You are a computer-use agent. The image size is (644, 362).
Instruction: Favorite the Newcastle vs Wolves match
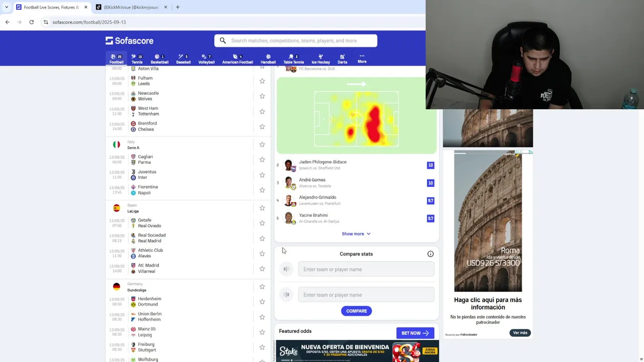tap(262, 96)
